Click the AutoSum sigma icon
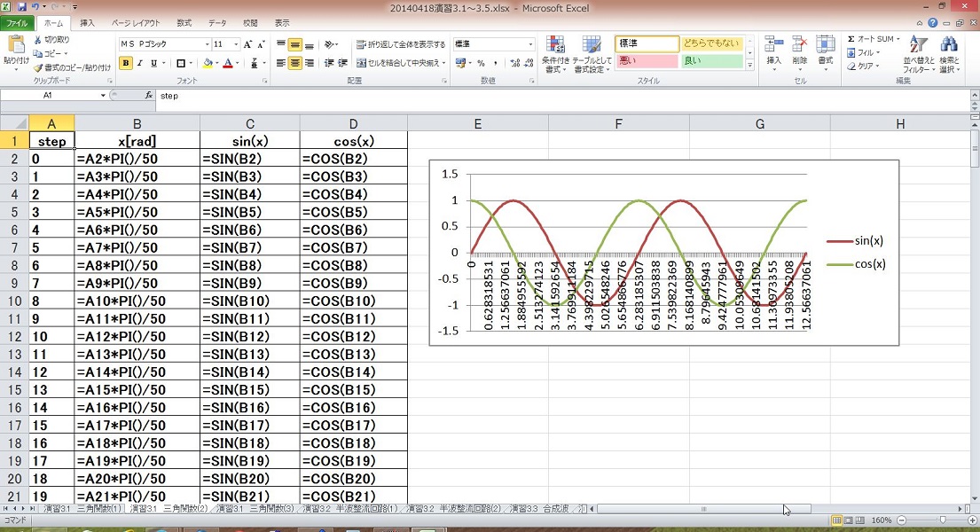Image resolution: width=980 pixels, height=532 pixels. tap(851, 40)
